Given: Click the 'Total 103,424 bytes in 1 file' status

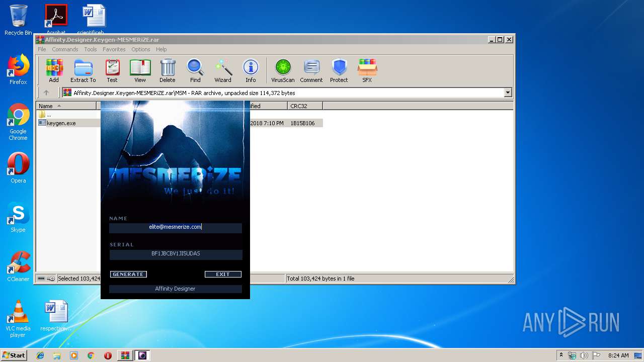Looking at the screenshot, I should pyautogui.click(x=320, y=279).
